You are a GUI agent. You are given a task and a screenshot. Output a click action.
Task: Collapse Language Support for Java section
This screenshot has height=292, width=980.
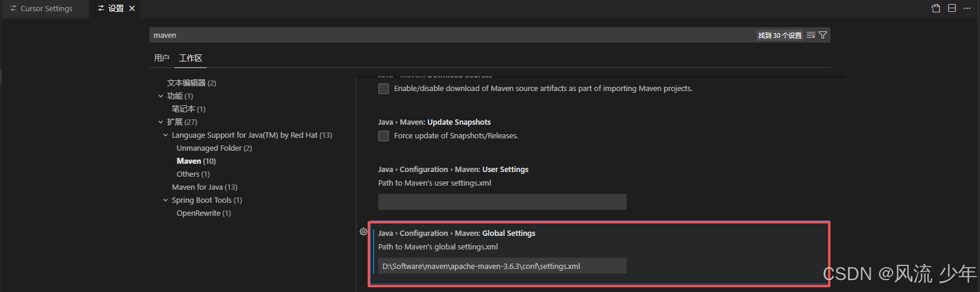pyautogui.click(x=166, y=135)
